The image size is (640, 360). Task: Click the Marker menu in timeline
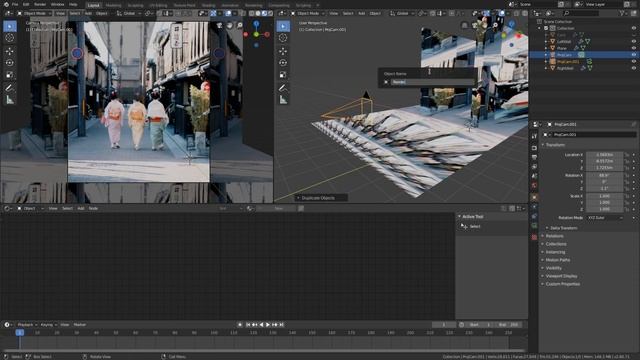point(80,325)
